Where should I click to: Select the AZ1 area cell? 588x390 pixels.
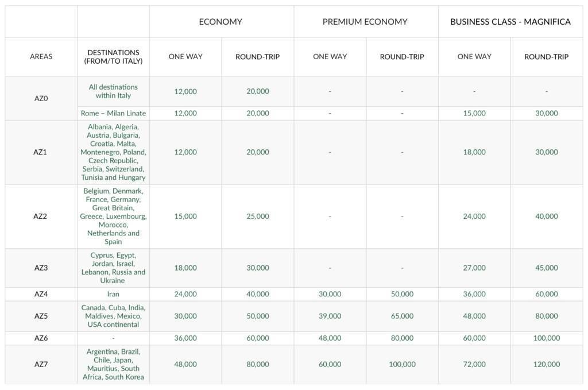click(x=41, y=152)
